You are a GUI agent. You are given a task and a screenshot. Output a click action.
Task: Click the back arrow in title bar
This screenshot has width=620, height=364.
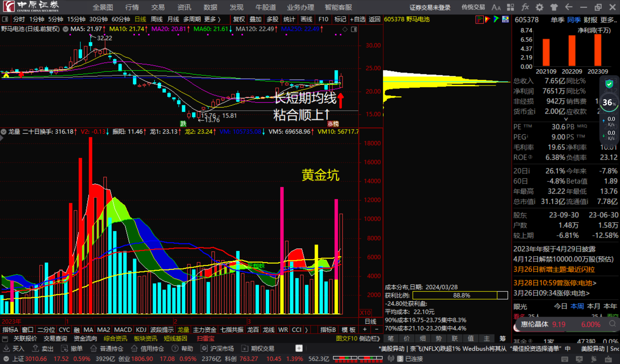tap(569, 7)
